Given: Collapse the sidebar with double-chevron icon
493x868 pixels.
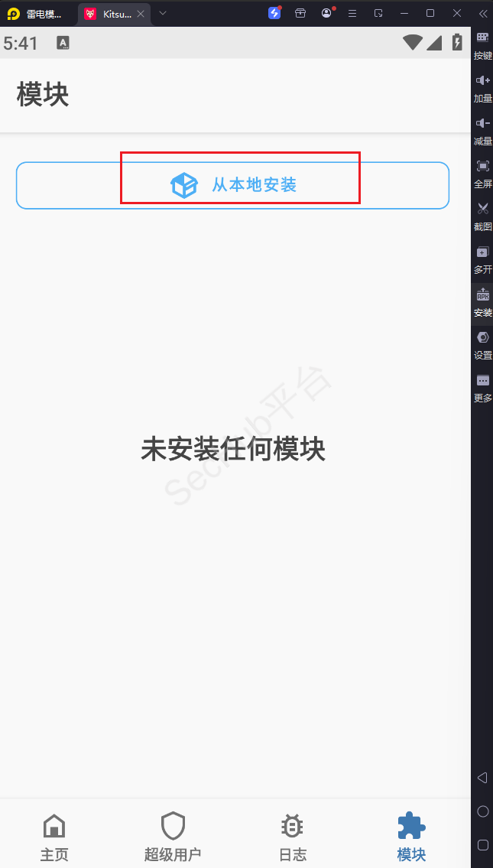Looking at the screenshot, I should click(x=482, y=13).
